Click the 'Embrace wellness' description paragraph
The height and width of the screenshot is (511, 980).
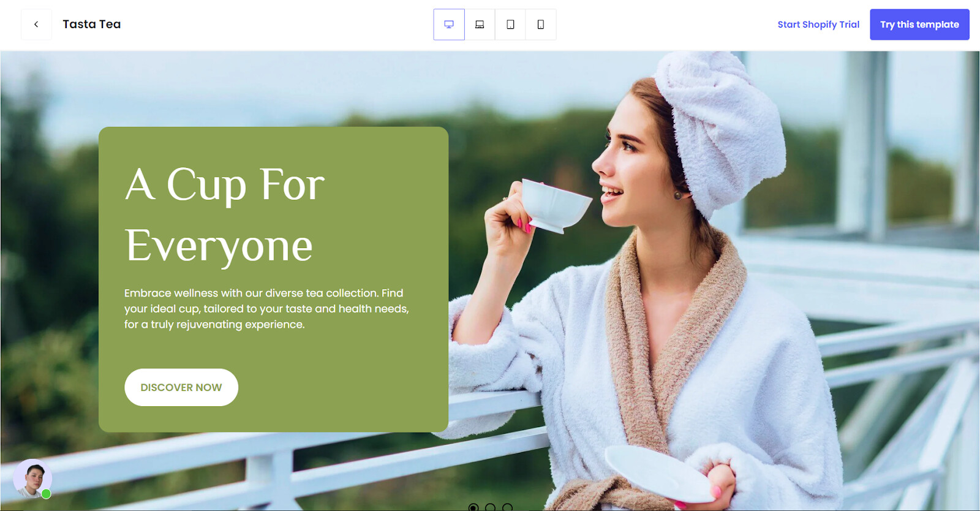(266, 309)
